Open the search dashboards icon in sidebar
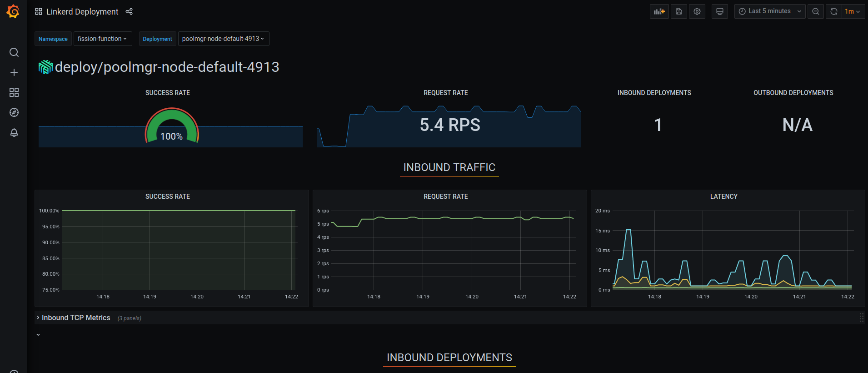868x373 pixels. [x=14, y=52]
